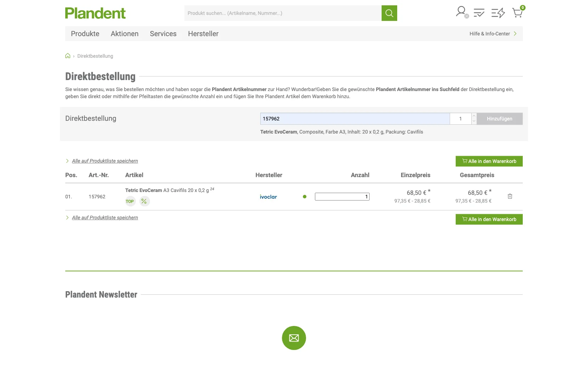Viewport: 588px width, 367px height.
Task: Click the Plandent logo
Action: click(95, 13)
